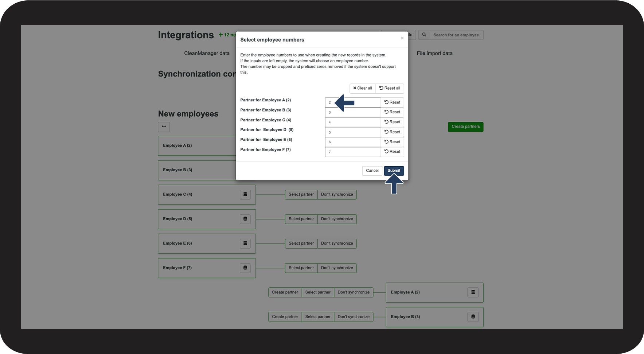The width and height of the screenshot is (644, 354).
Task: Click the Employee E (6) name under New employees
Action: pyautogui.click(x=177, y=244)
